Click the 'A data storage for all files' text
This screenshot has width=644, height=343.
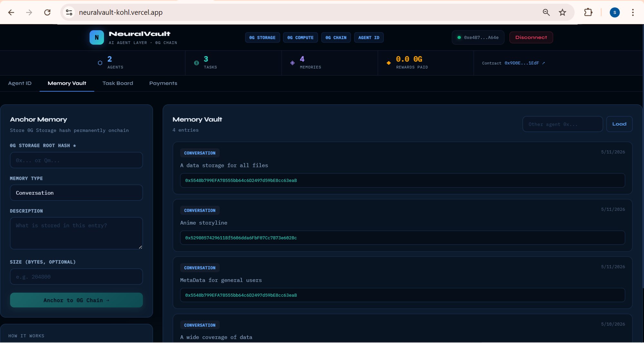pyautogui.click(x=224, y=165)
